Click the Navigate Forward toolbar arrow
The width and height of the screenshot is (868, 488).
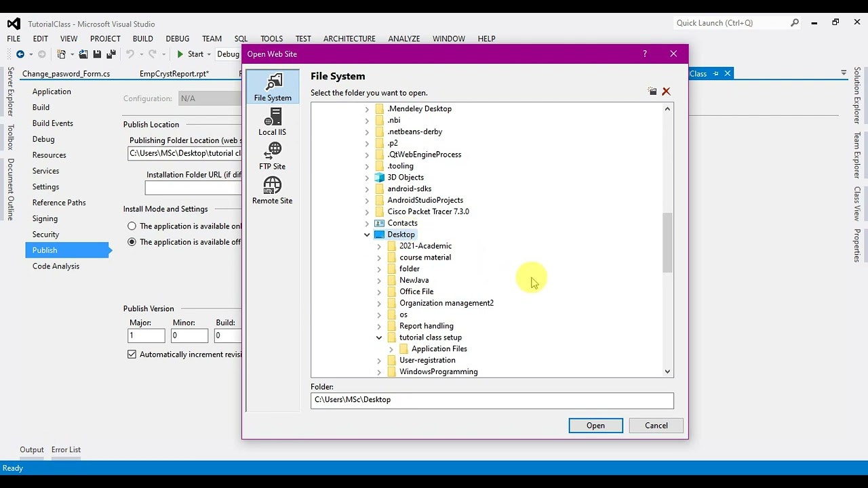pyautogui.click(x=41, y=54)
